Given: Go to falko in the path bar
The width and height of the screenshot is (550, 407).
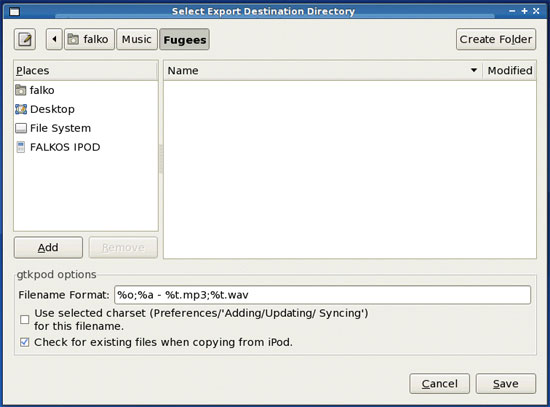Looking at the screenshot, I should [89, 39].
